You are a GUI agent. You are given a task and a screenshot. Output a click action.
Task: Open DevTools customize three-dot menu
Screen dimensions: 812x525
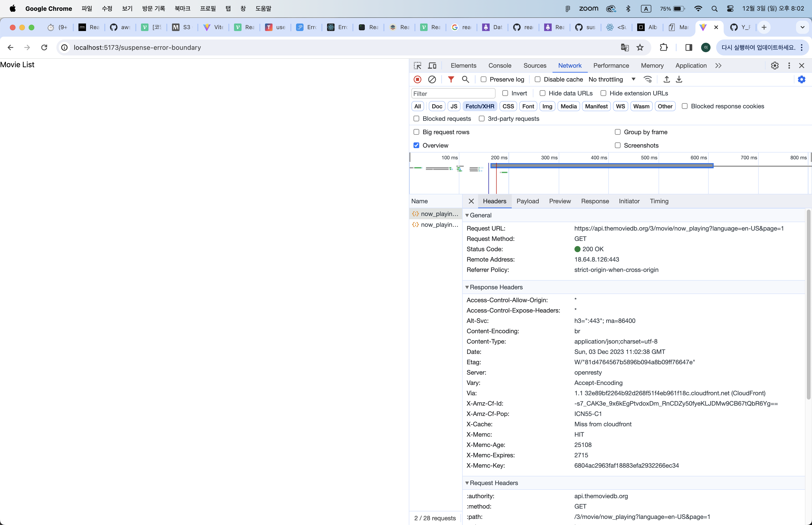pos(789,66)
